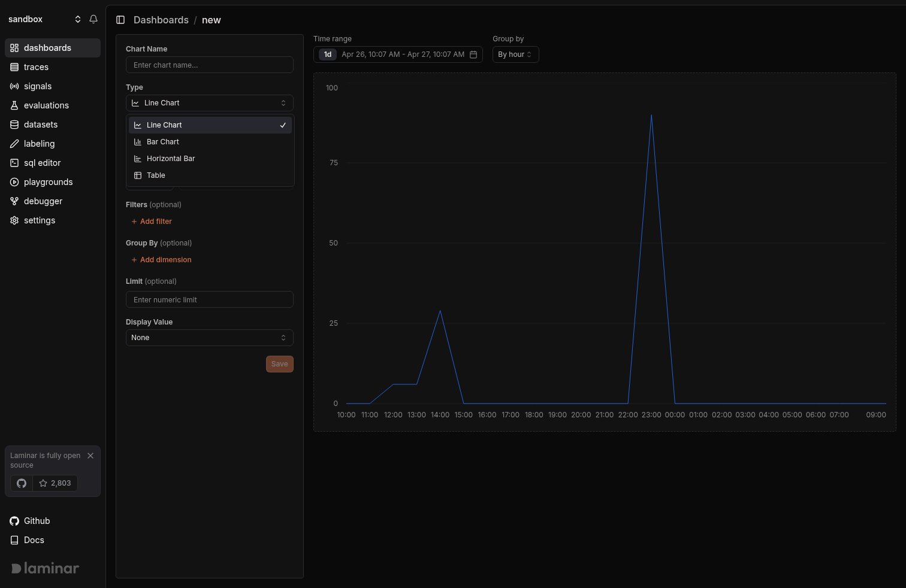This screenshot has width=906, height=588.
Task: Toggle the sidebar panel icon
Action: 120,20
